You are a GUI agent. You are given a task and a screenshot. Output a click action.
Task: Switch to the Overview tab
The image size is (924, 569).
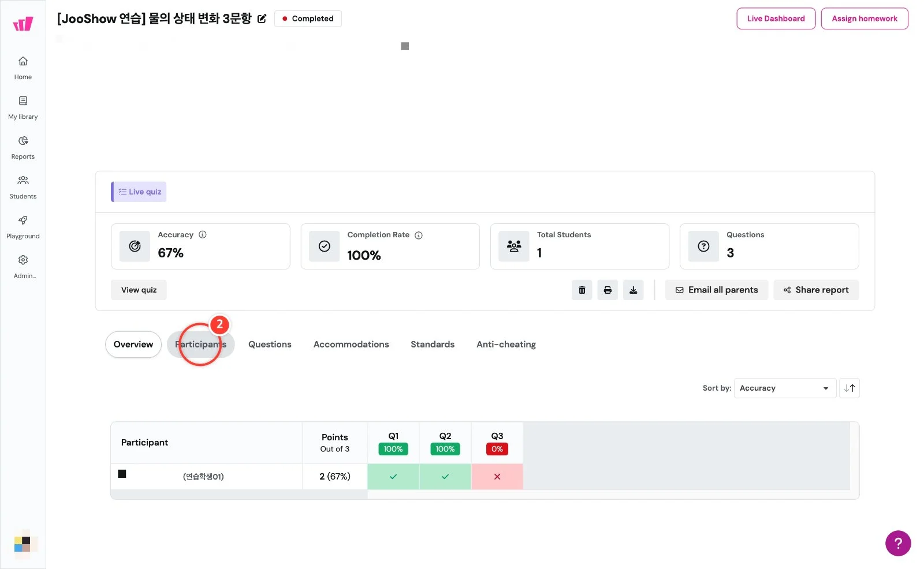133,345
